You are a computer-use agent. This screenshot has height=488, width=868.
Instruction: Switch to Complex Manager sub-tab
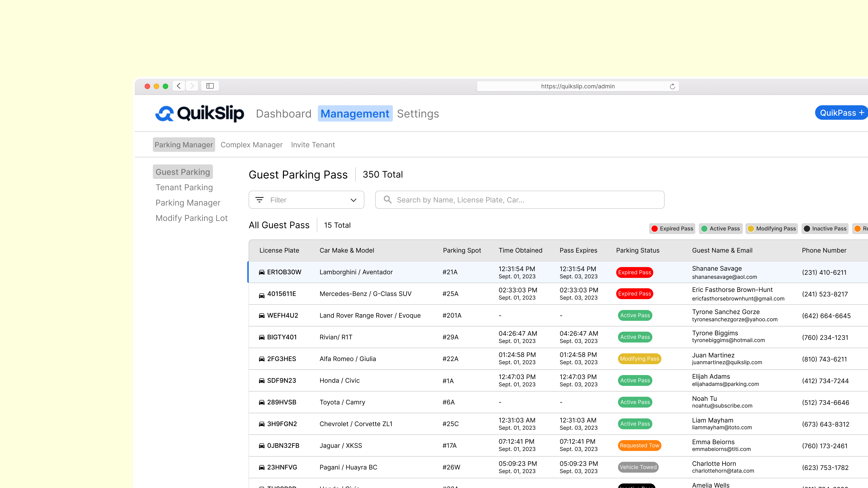tap(251, 145)
